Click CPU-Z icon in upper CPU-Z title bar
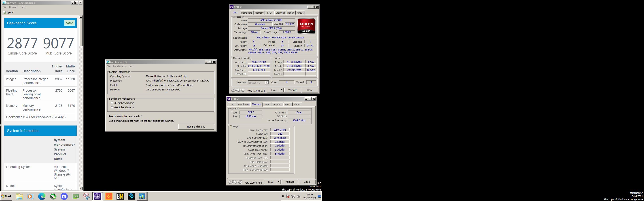Image resolution: width=644 pixels, height=201 pixels. pyautogui.click(x=232, y=7)
